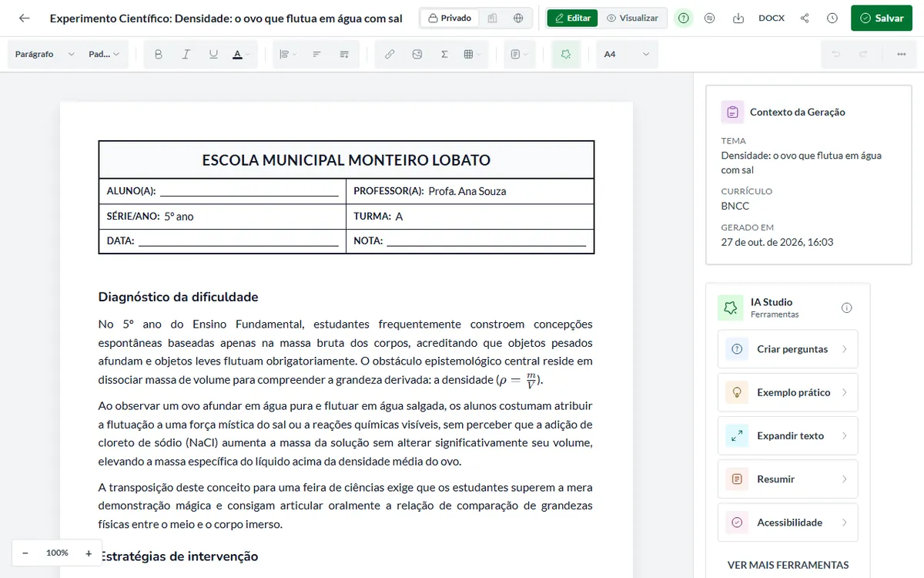The image size is (924, 578).
Task: Open the Pad... font dropdown
Action: click(x=104, y=54)
